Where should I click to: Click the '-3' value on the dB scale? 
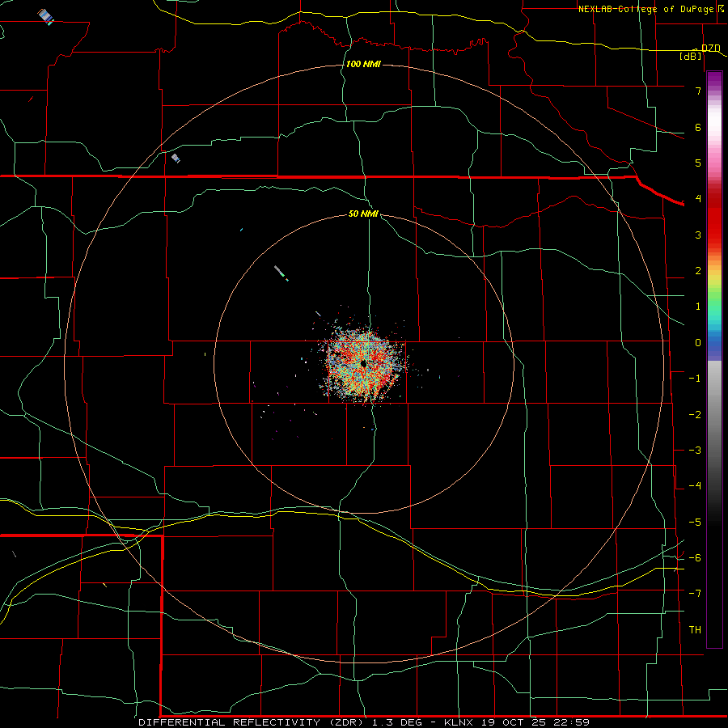pyautogui.click(x=695, y=451)
